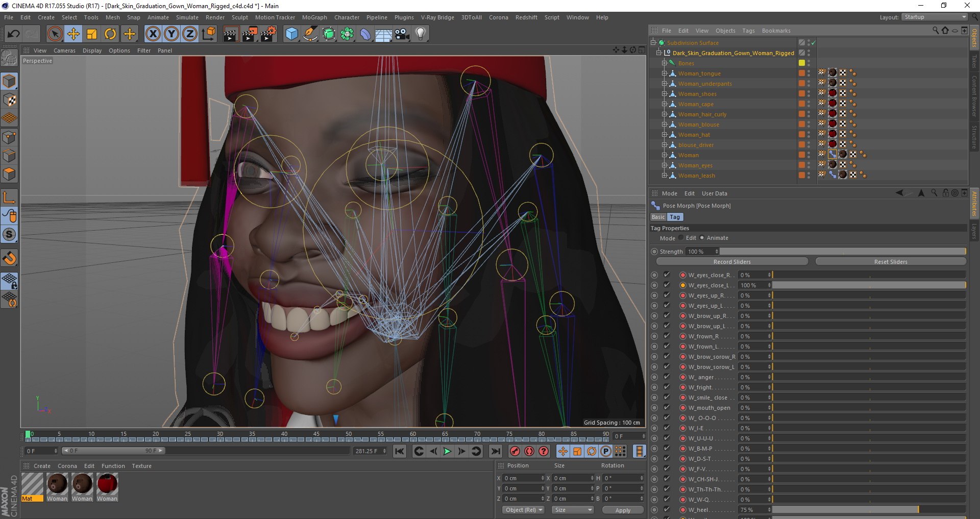980x519 pixels.
Task: Open Edit Render Settings icon
Action: click(x=268, y=34)
